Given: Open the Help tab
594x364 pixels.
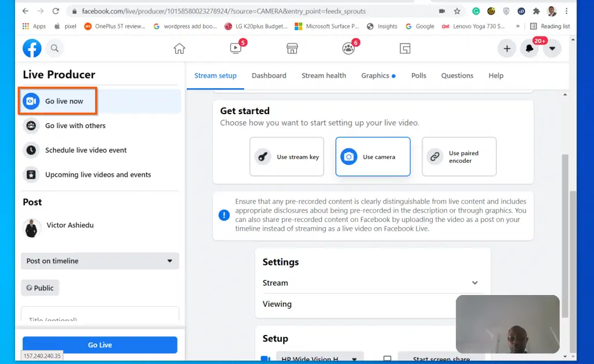Looking at the screenshot, I should tap(496, 76).
